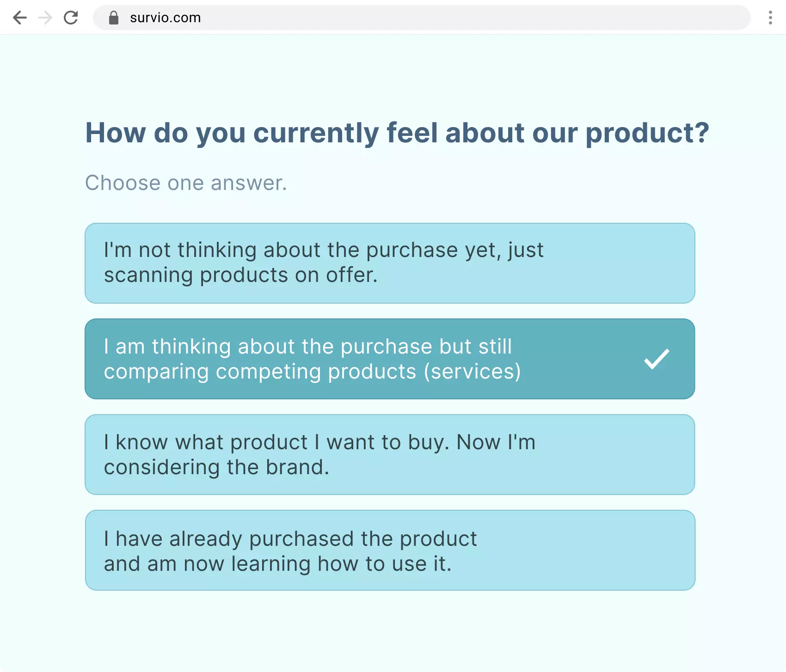Click the padlock site security icon
Screen dimensions: 786x672
pos(114,18)
